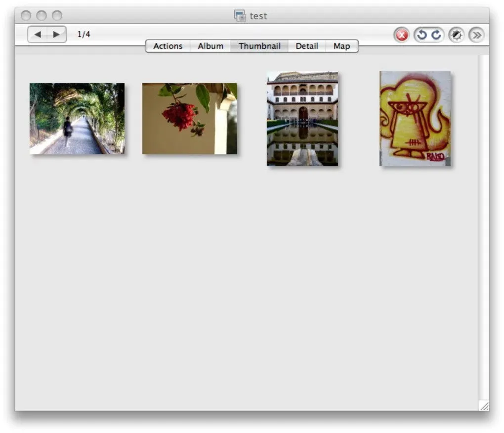Image resolution: width=504 pixels, height=433 pixels.
Task: Click the red delete photo icon
Action: (x=402, y=35)
